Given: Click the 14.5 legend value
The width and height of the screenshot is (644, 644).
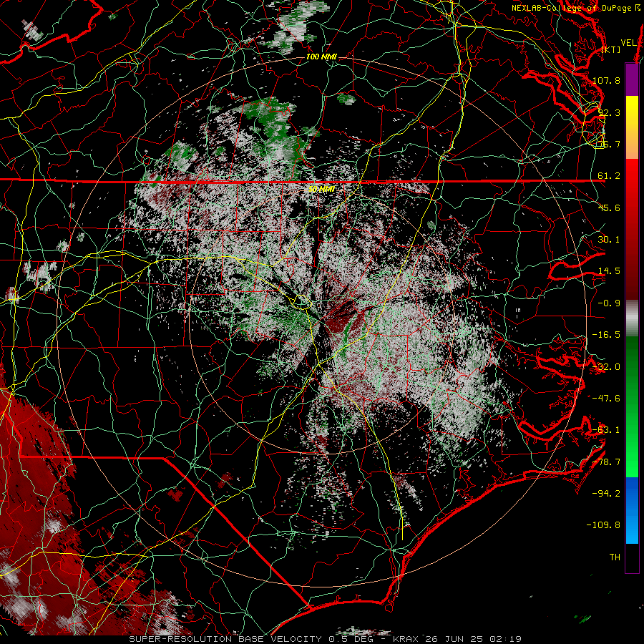Looking at the screenshot, I should tap(609, 271).
